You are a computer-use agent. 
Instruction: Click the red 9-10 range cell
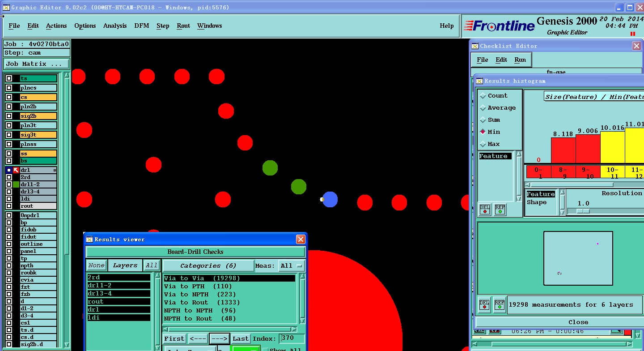click(588, 173)
